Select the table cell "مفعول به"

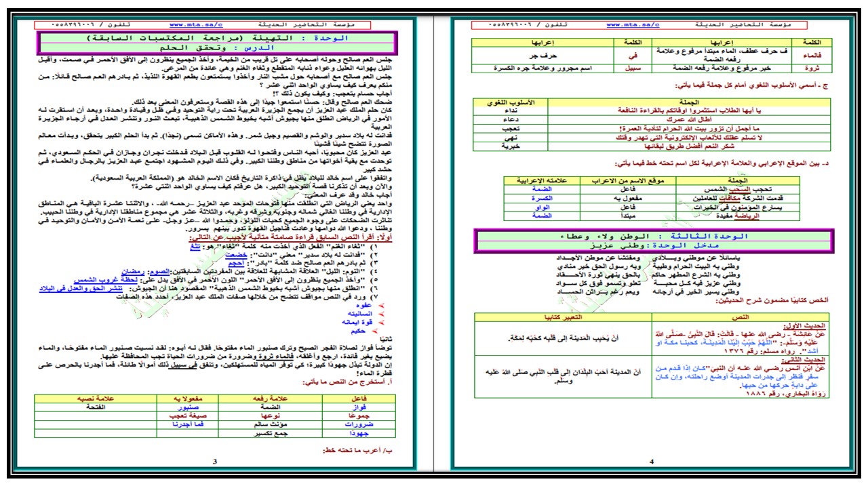pos(629,198)
